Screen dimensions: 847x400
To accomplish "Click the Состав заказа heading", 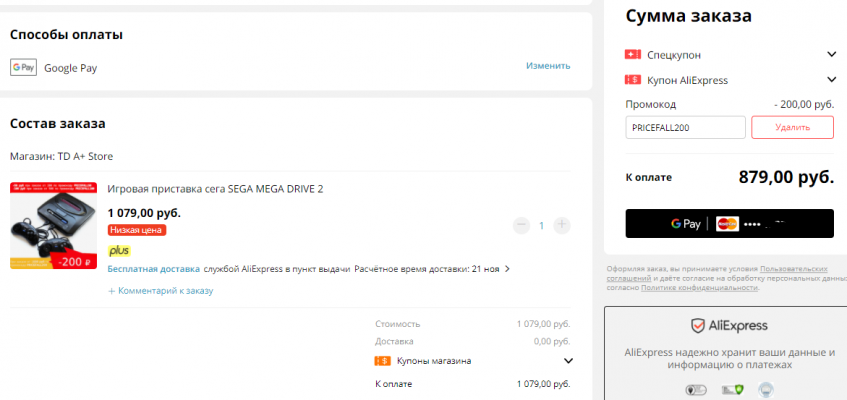I will point(58,124).
